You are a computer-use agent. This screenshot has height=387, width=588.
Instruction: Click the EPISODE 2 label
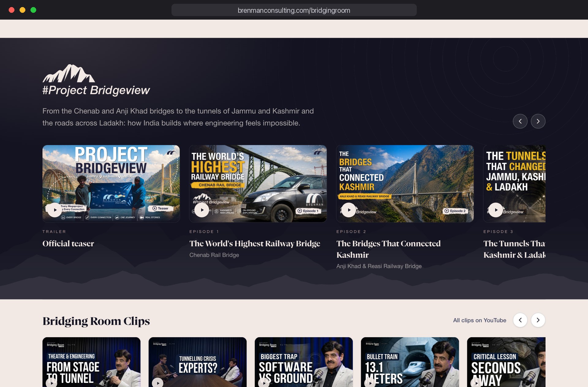coord(351,232)
